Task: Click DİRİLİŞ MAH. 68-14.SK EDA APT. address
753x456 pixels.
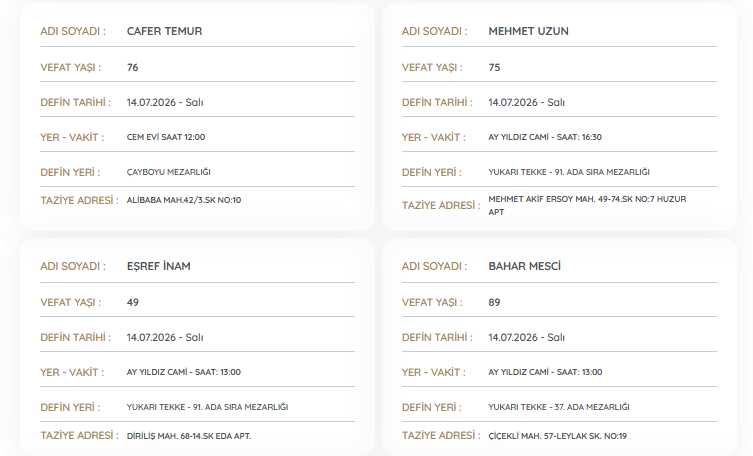Action: pyautogui.click(x=189, y=436)
